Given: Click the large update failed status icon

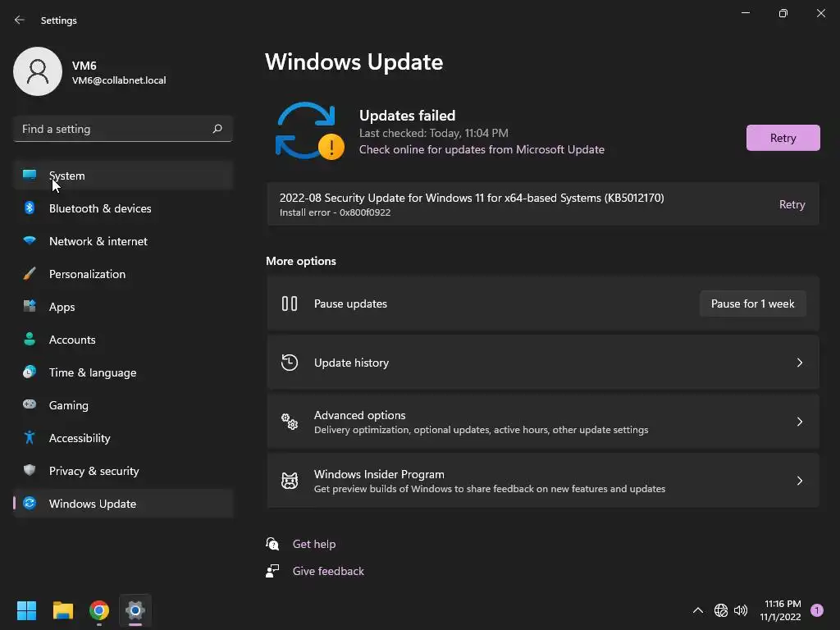Looking at the screenshot, I should pos(309,131).
